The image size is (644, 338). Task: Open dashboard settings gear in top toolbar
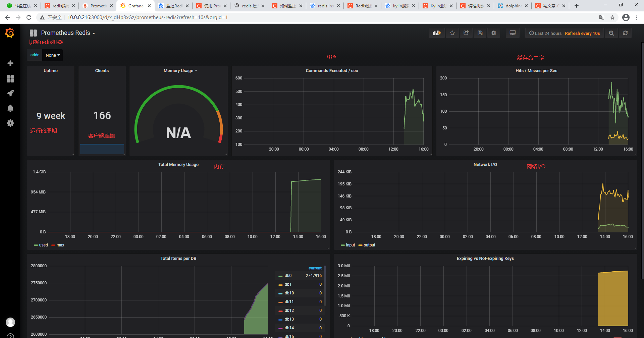click(494, 33)
